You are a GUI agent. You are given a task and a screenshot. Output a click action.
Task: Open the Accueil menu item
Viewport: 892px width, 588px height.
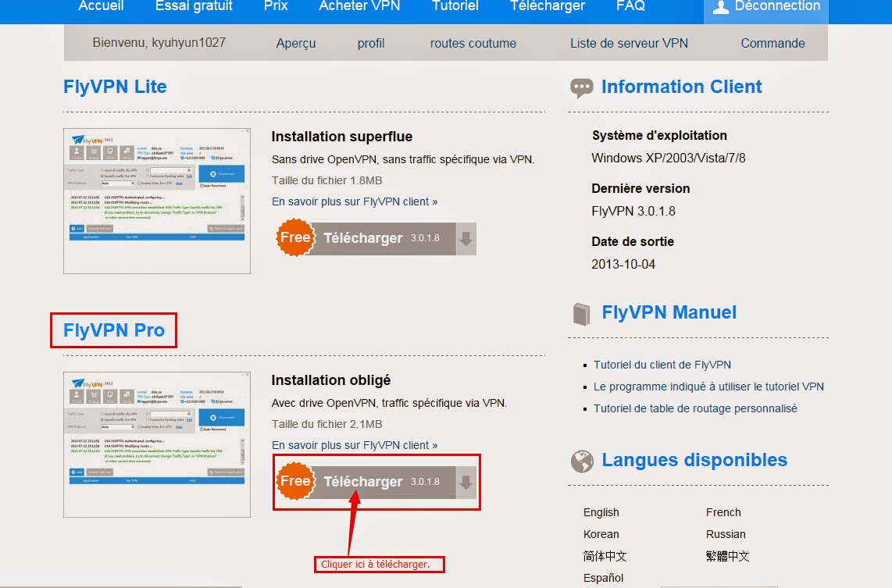pyautogui.click(x=101, y=6)
